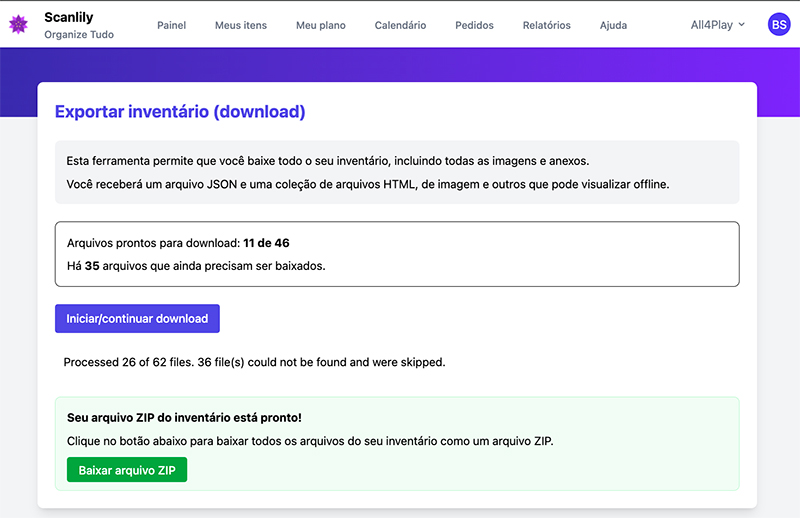Select the 'Processed 26 of 62 files' status text
This screenshot has height=518, width=800.
pyautogui.click(x=254, y=362)
